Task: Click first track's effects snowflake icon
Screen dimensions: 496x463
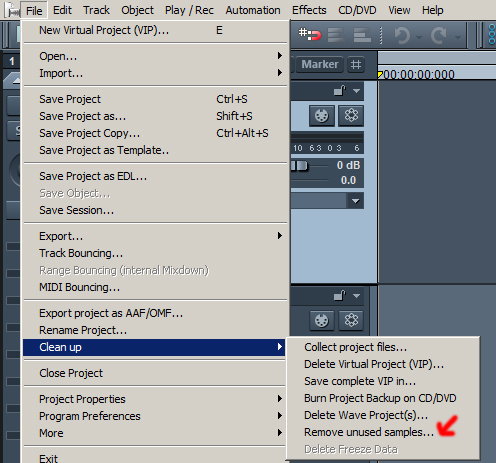Action: [x=351, y=116]
